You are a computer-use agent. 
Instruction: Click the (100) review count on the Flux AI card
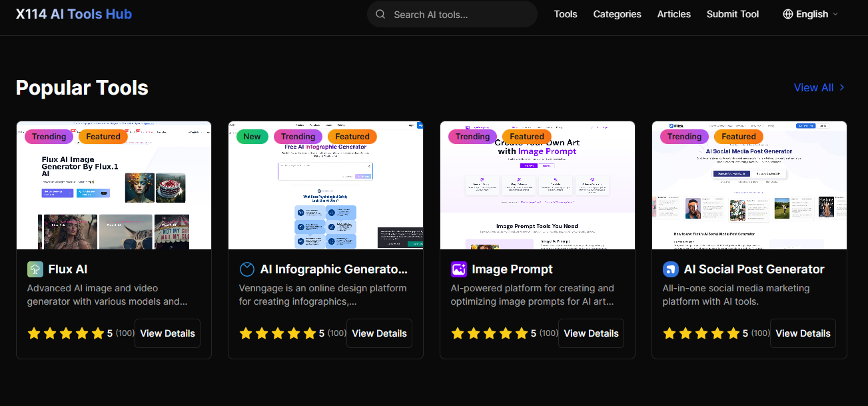click(x=125, y=333)
